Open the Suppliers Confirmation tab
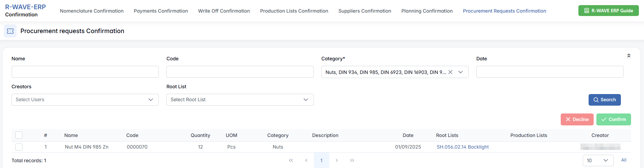Screen dimensions: 644x168 pos(365,11)
